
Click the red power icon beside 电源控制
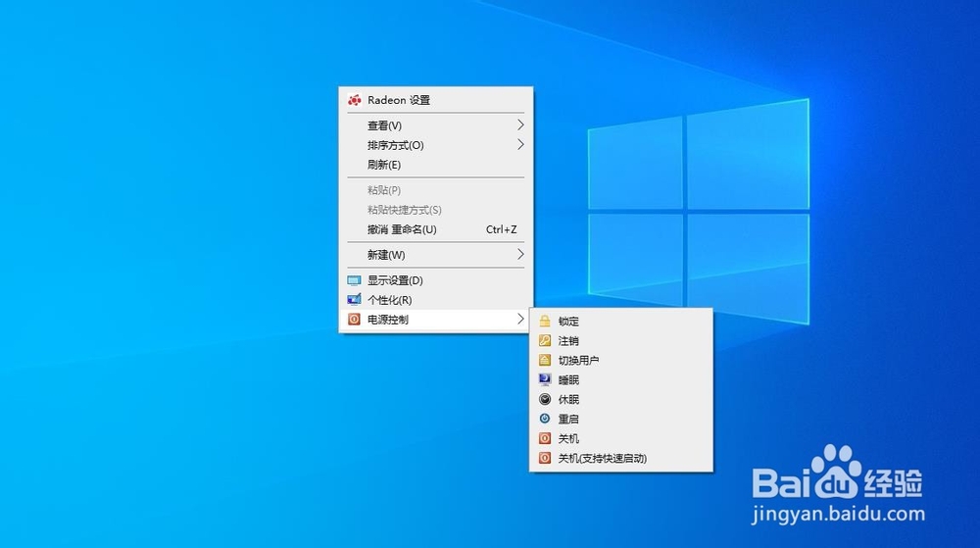coord(354,320)
